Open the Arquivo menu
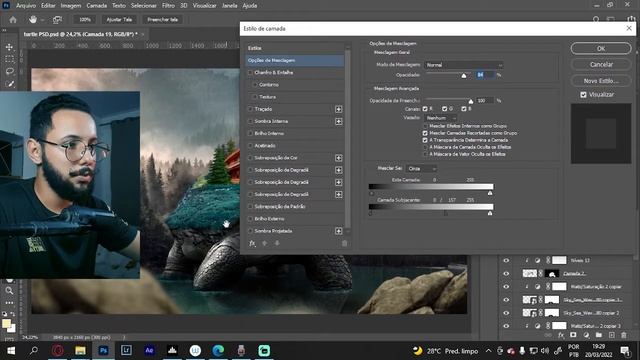The height and width of the screenshot is (360, 640). (26, 6)
